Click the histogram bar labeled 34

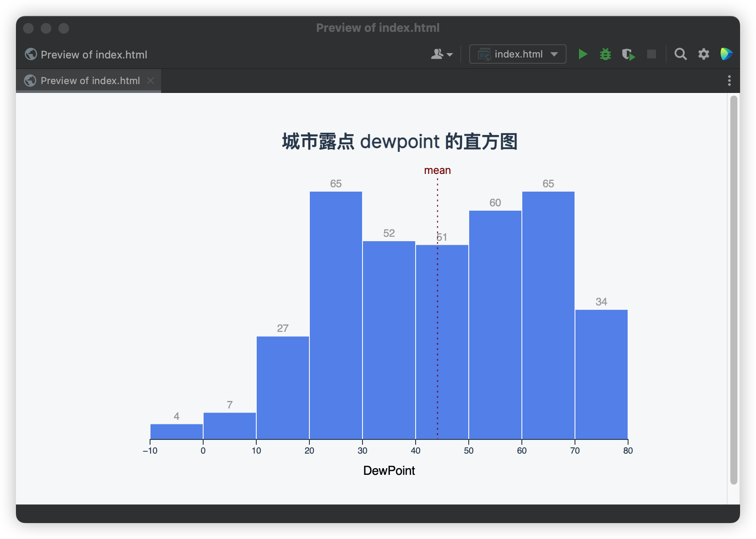click(x=602, y=374)
